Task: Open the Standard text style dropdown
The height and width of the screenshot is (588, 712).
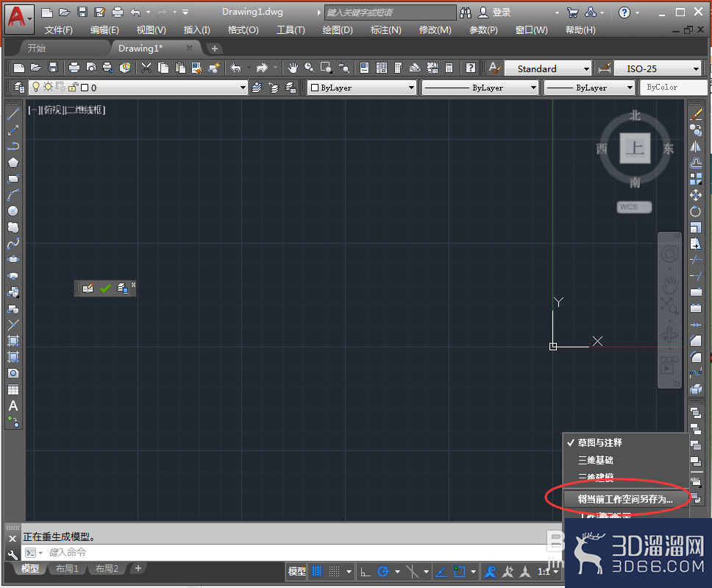Action: (x=586, y=68)
